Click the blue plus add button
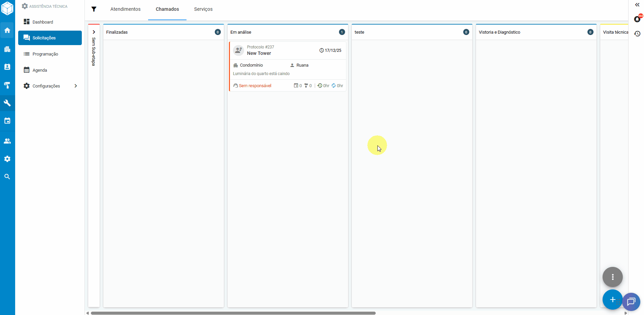644x315 pixels. point(612,300)
